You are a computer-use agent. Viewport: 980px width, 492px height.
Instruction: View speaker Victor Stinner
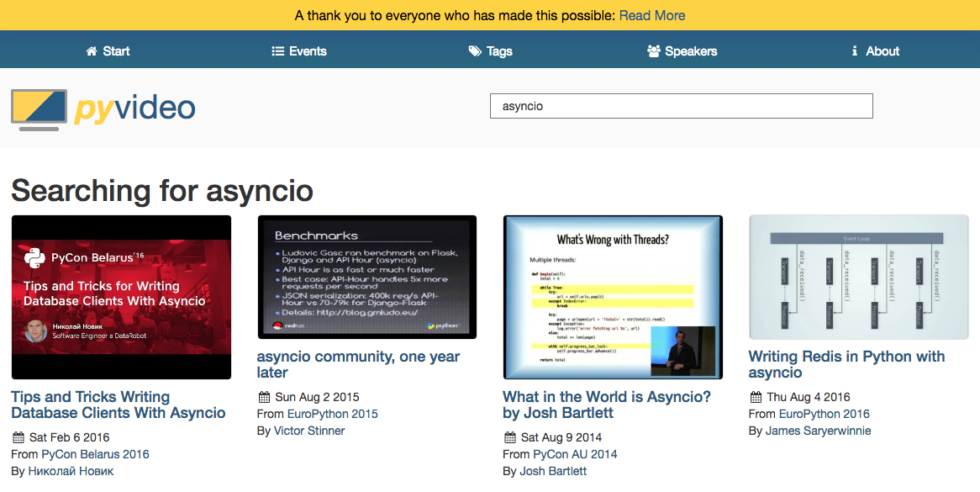309,431
